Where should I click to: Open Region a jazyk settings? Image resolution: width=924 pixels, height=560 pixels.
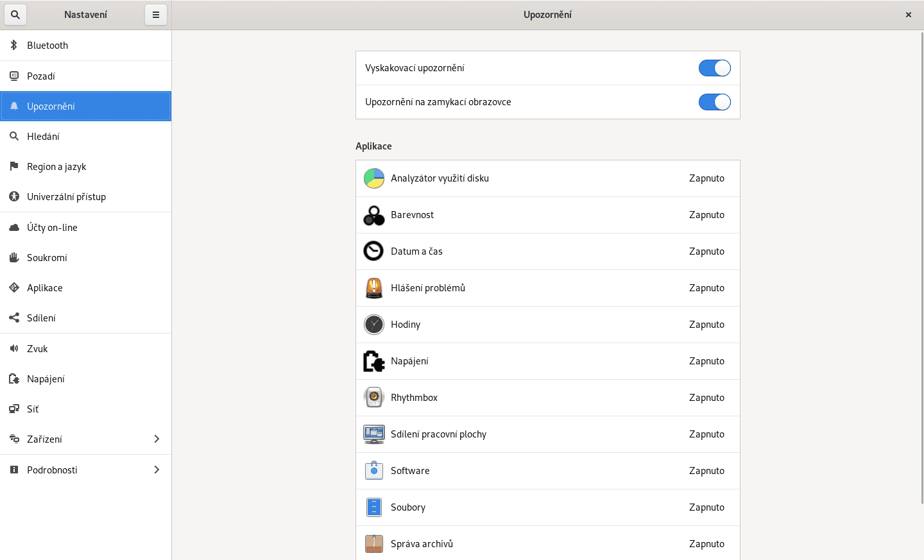(x=56, y=167)
